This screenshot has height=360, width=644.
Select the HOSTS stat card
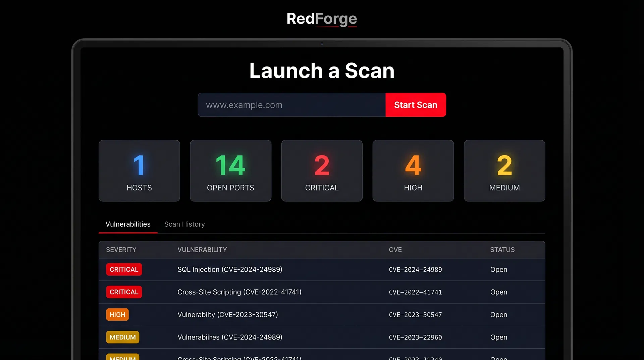click(139, 171)
